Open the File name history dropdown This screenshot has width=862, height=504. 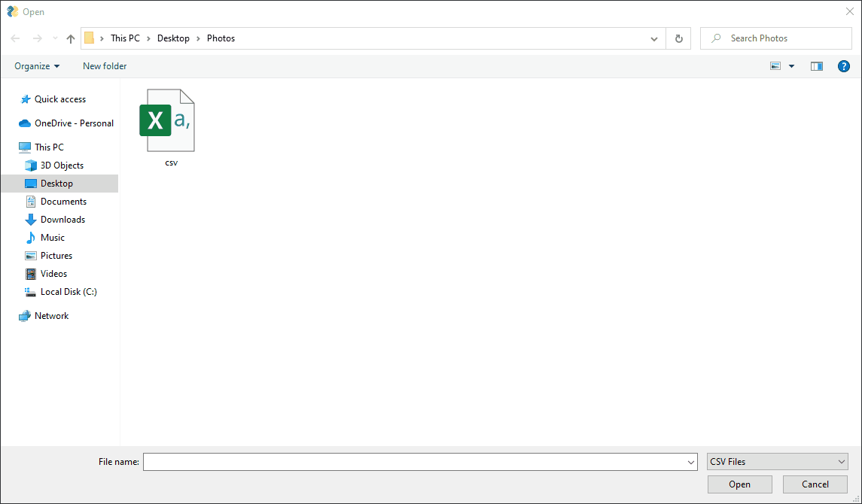coord(691,462)
